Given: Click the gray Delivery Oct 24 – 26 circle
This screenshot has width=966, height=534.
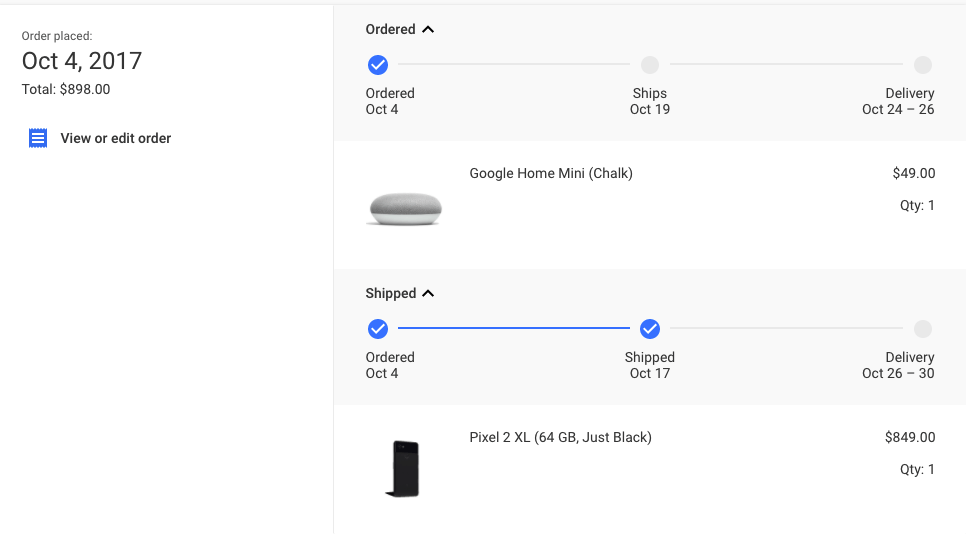Looking at the screenshot, I should [x=923, y=65].
